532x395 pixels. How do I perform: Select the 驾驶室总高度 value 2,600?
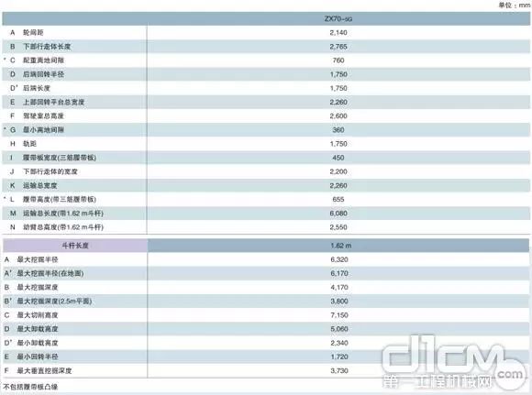click(x=338, y=116)
